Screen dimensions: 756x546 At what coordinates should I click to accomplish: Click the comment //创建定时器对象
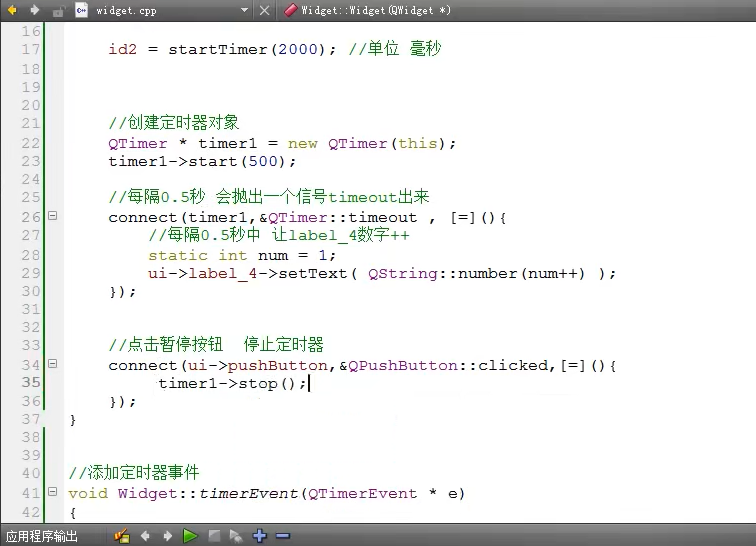pyautogui.click(x=174, y=123)
